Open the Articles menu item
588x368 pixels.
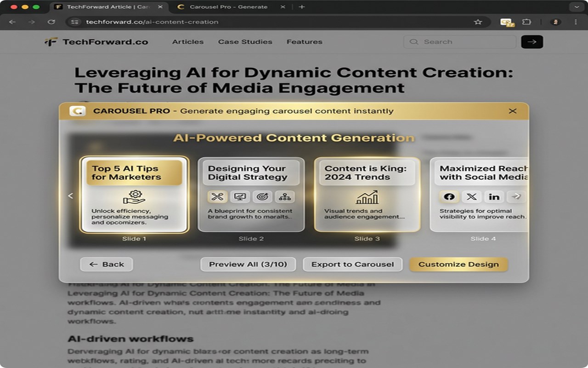(188, 42)
